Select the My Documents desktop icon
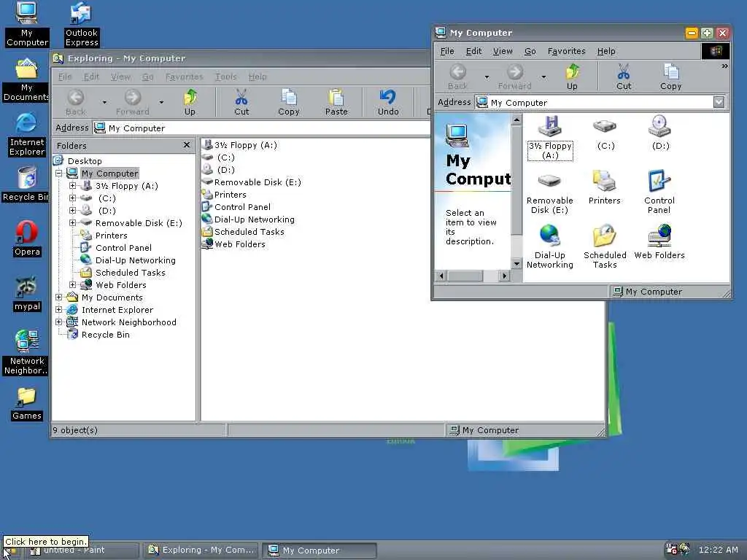 pos(26,80)
